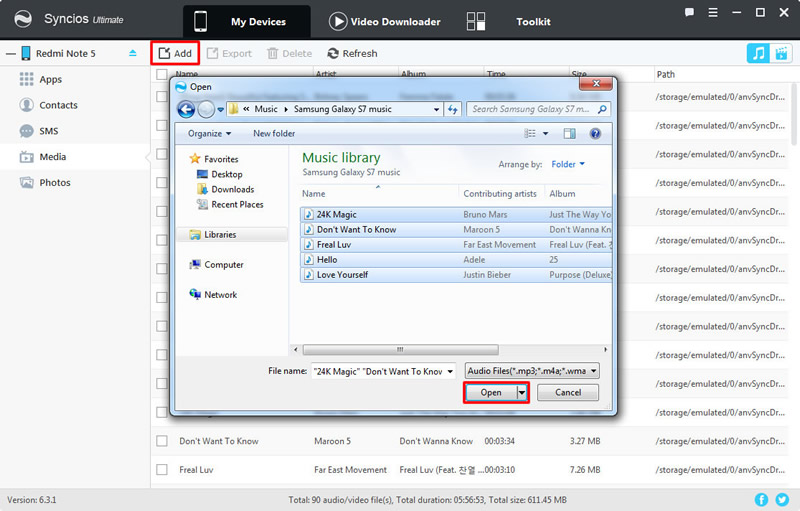Viewport: 800px width, 511px height.
Task: Expand the Organize menu
Action: click(x=209, y=134)
